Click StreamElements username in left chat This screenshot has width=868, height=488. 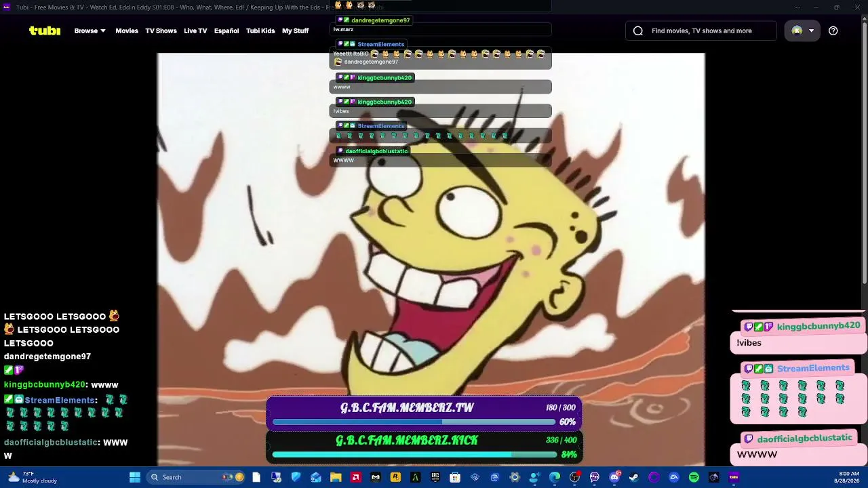[60, 401]
